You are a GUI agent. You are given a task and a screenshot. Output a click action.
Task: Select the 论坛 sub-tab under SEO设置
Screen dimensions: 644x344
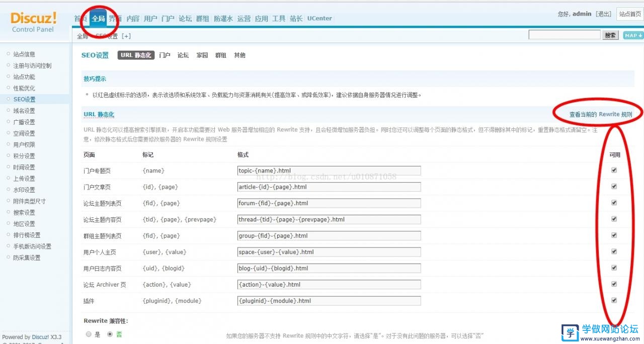[183, 55]
